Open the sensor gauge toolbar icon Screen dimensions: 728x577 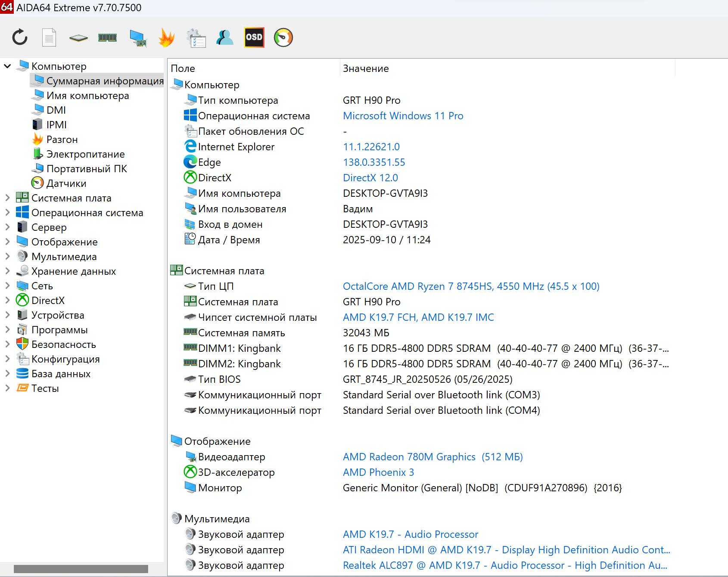[283, 37]
